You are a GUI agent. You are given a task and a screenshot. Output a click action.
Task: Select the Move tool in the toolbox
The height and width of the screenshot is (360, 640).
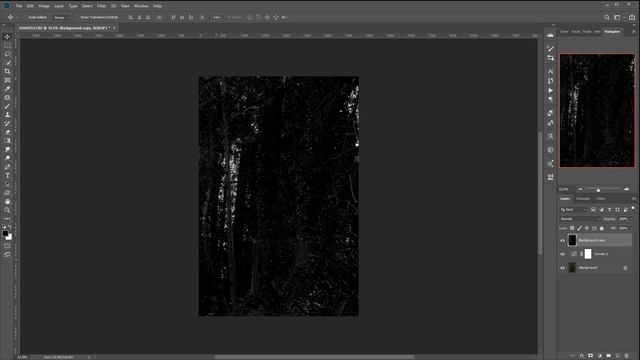[x=7, y=37]
